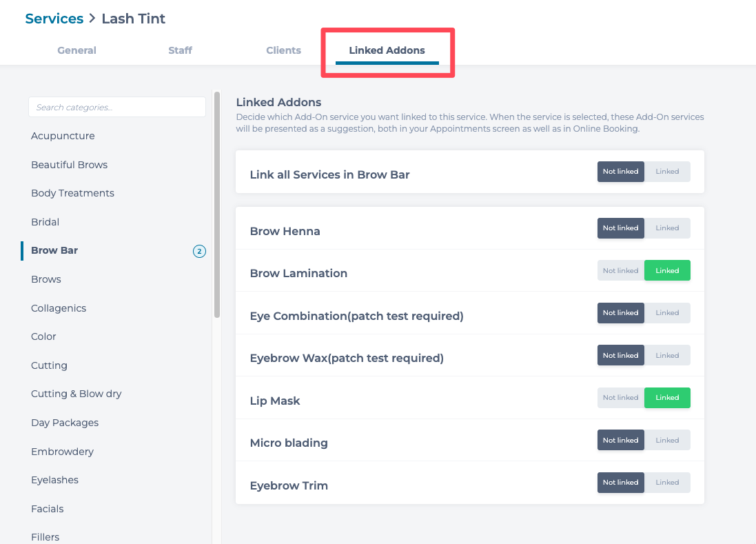The height and width of the screenshot is (544, 756).
Task: Enable Linked for Eyebrow Wax
Action: 666,356
